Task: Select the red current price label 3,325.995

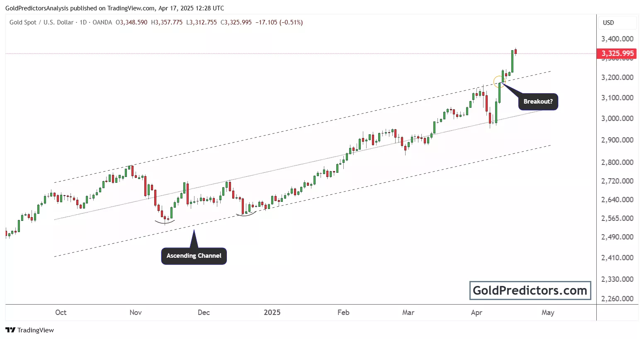Action: (x=617, y=53)
